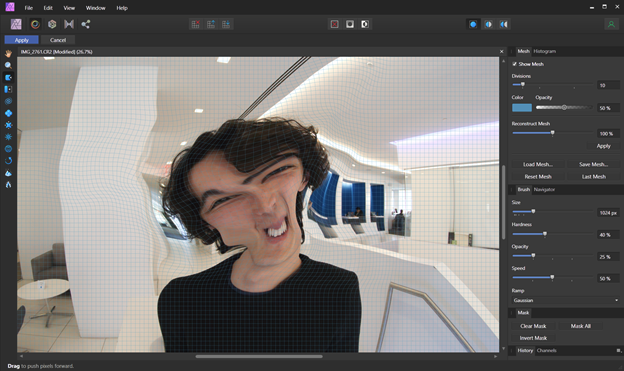
Task: Click the blue Apply button
Action: (21, 40)
